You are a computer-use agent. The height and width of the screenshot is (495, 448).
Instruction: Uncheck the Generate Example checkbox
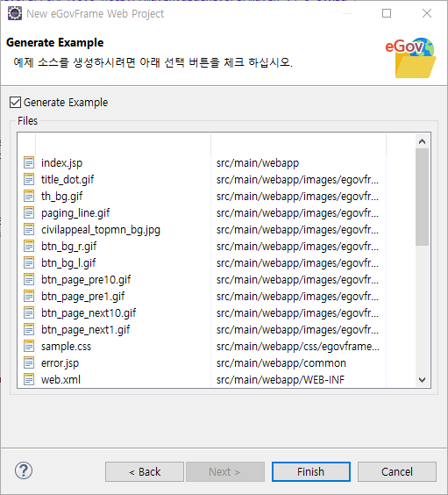15,103
